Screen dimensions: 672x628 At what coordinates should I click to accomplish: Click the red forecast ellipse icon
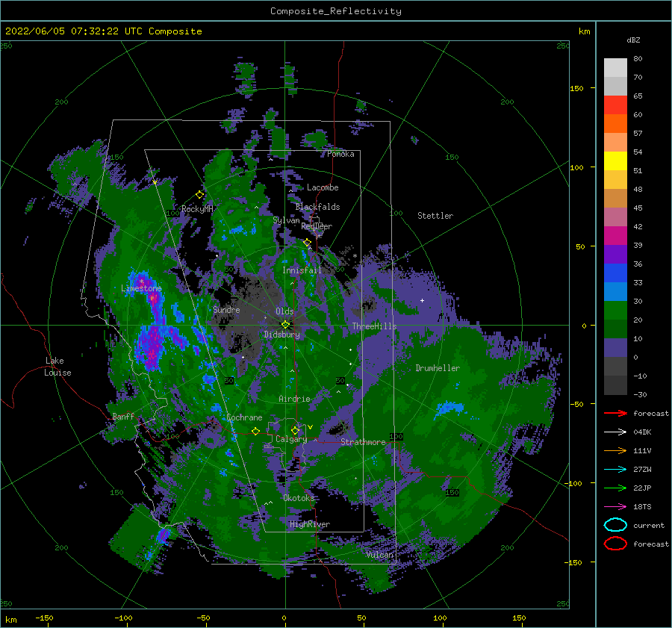[x=615, y=544]
